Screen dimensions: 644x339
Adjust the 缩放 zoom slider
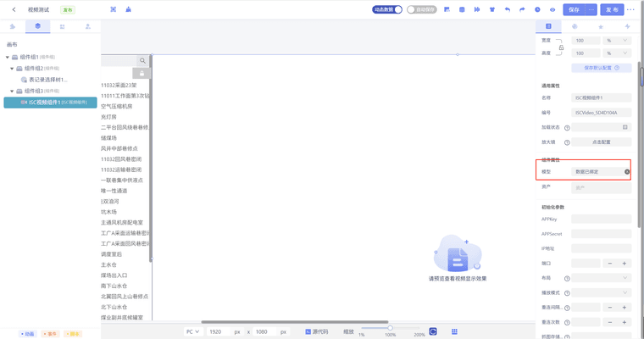(390, 328)
